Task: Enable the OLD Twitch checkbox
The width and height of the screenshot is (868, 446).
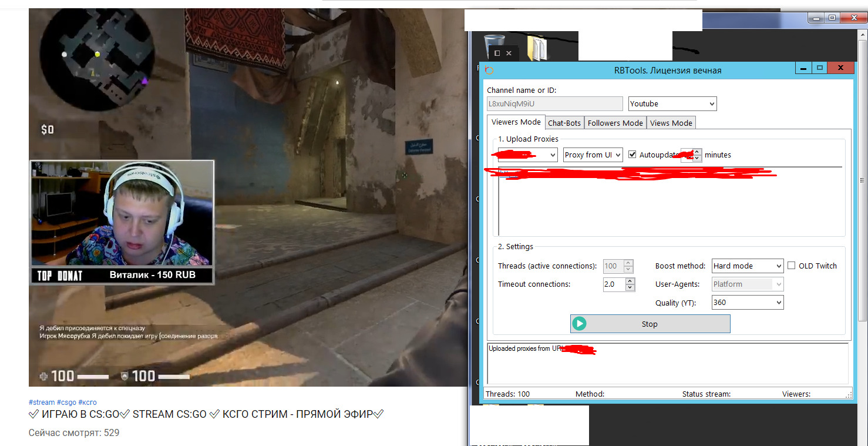Action: (792, 266)
